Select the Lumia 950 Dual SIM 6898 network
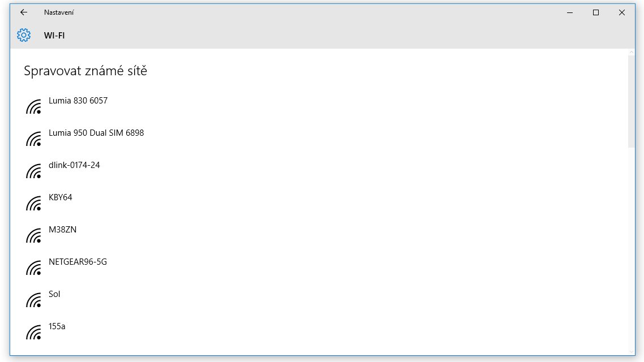644x362 pixels. (96, 133)
